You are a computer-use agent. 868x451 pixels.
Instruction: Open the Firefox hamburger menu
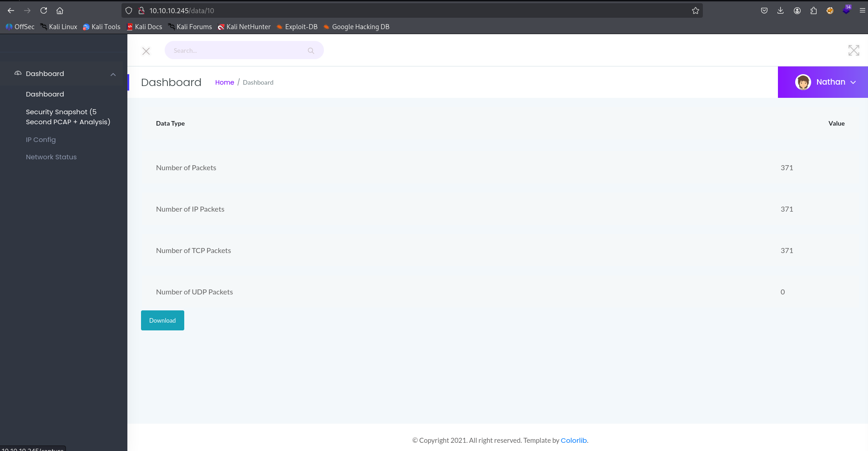tap(862, 10)
